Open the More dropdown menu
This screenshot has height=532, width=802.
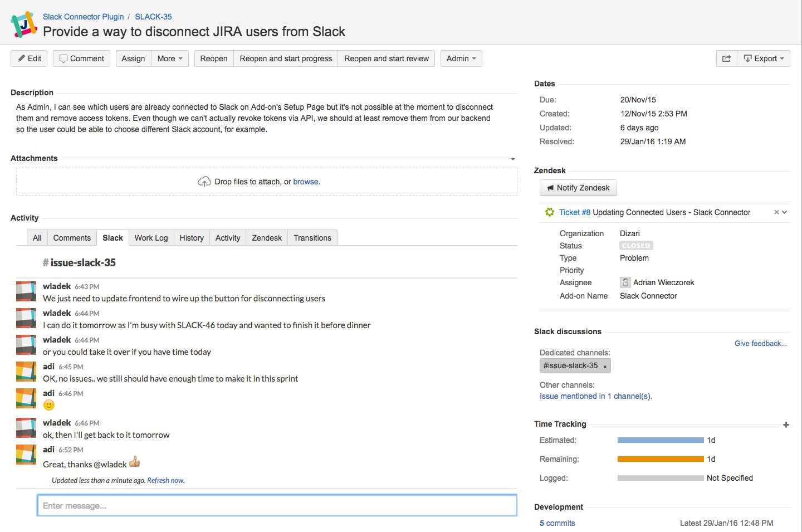click(x=170, y=58)
